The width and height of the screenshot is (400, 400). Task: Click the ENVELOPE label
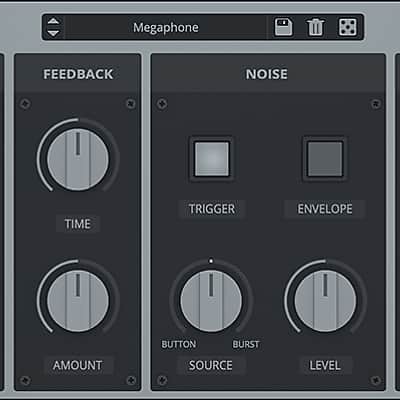click(325, 209)
